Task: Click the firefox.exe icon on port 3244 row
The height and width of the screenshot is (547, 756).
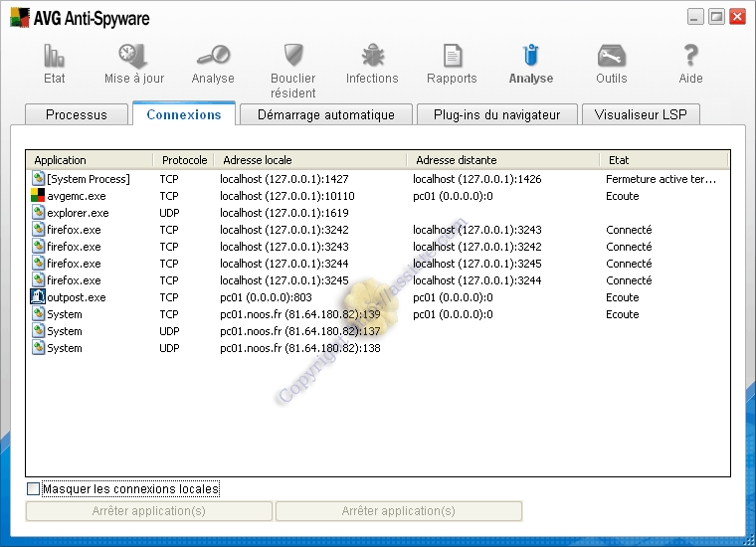Action: click(38, 263)
